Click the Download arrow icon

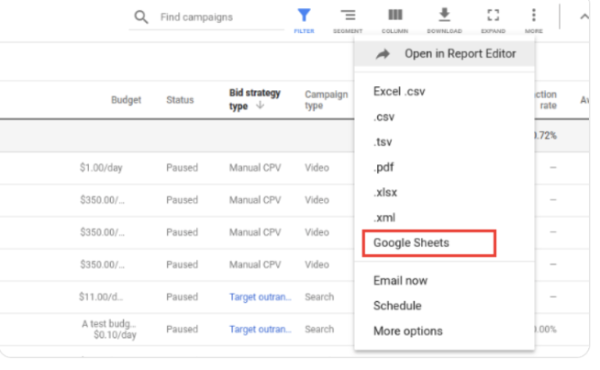(x=444, y=15)
